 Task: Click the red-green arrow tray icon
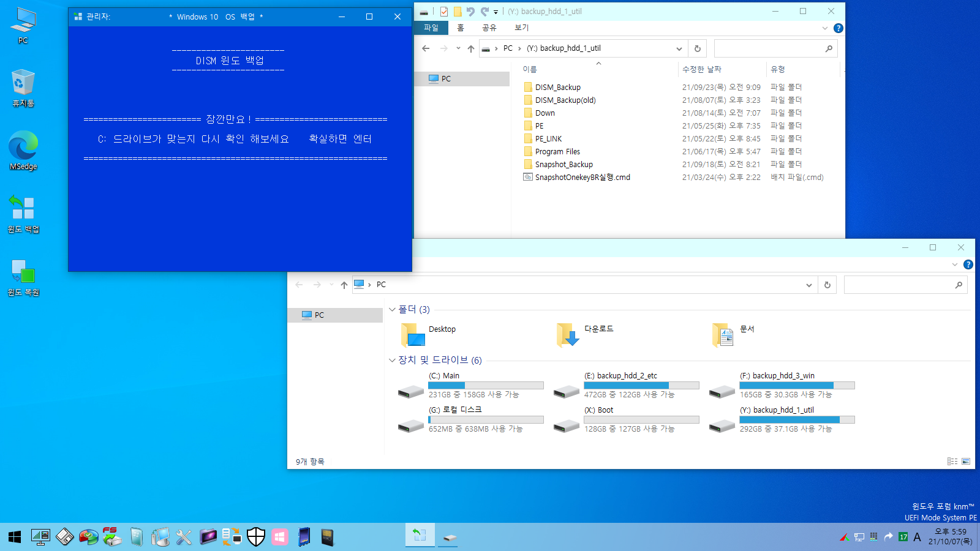pyautogui.click(x=844, y=537)
